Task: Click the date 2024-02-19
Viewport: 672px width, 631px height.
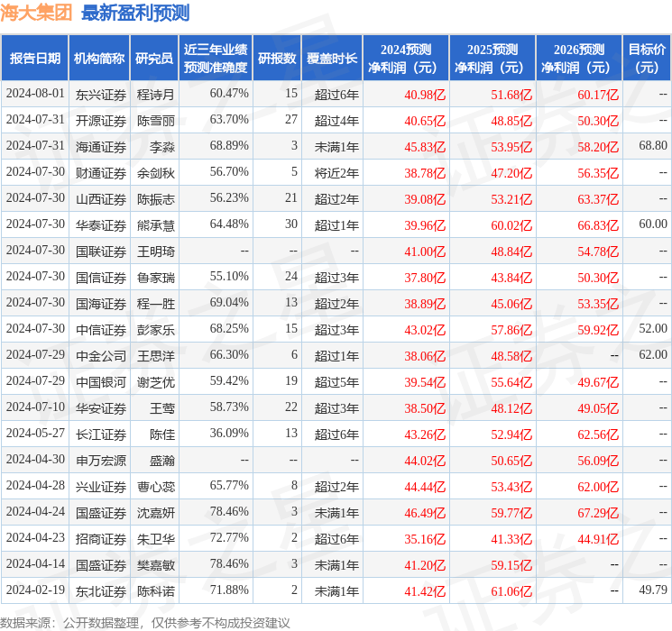Action: [x=35, y=590]
